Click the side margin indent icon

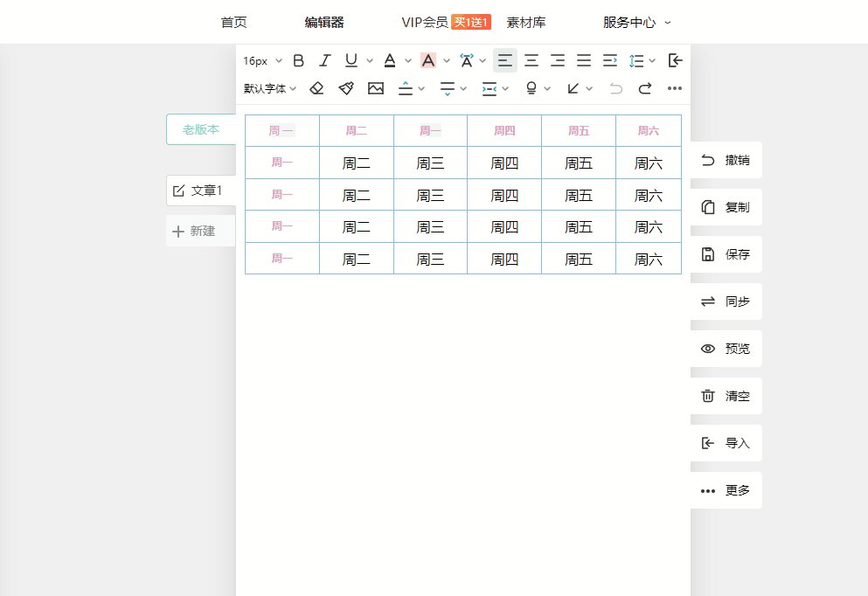(x=490, y=88)
